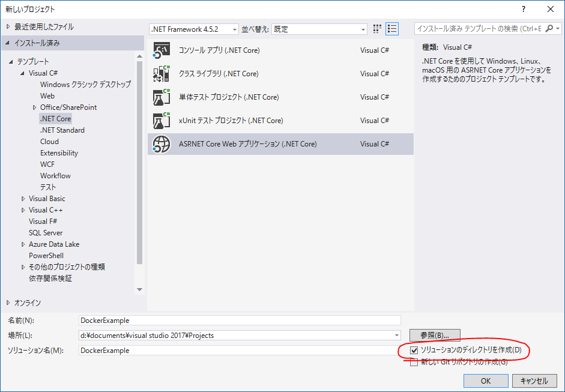Collapse the インストール済み section
The height and width of the screenshot is (392, 565).
click(8, 43)
